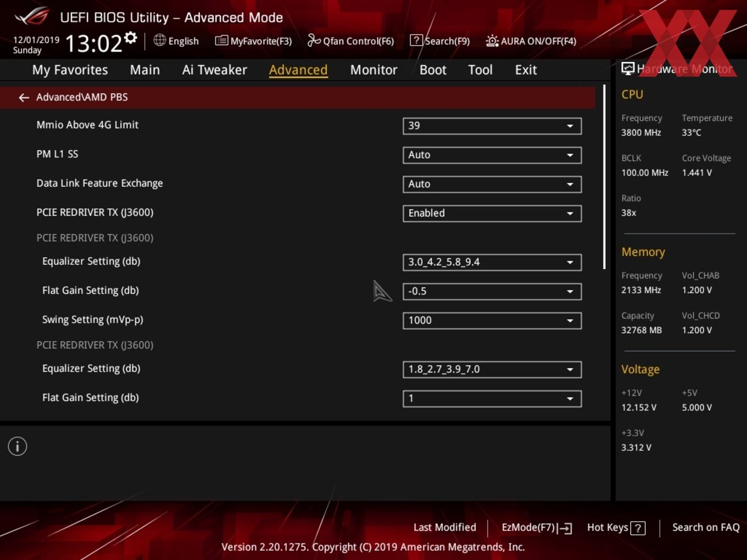Image resolution: width=747 pixels, height=560 pixels.
Task: Expand the PM L1 SS dropdown
Action: [x=492, y=155]
